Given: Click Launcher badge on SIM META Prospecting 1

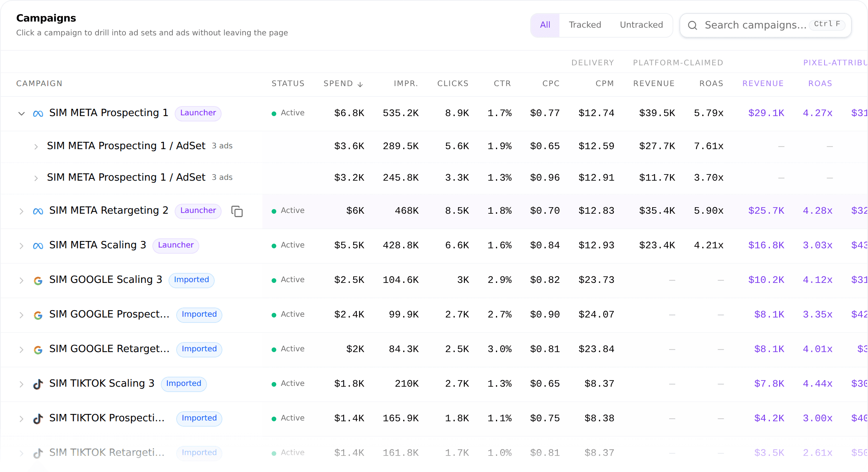Looking at the screenshot, I should click(x=198, y=113).
